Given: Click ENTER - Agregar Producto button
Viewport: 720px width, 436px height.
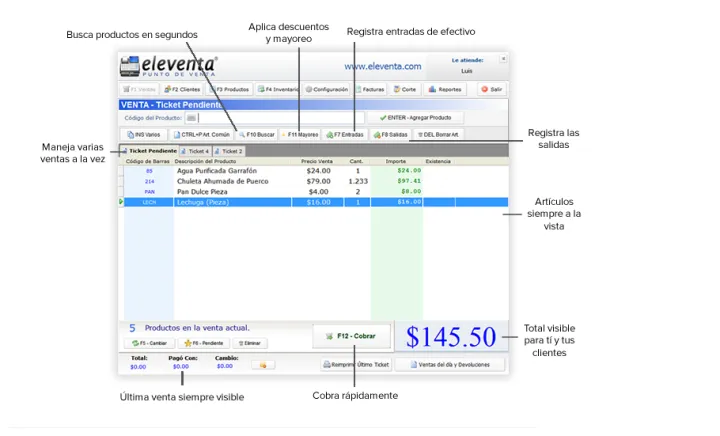Looking at the screenshot, I should point(422,118).
